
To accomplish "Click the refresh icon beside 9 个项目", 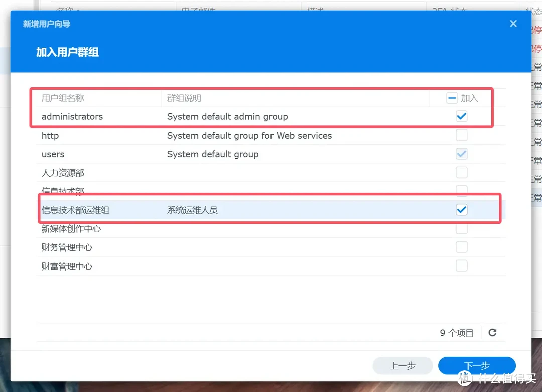I will point(492,332).
